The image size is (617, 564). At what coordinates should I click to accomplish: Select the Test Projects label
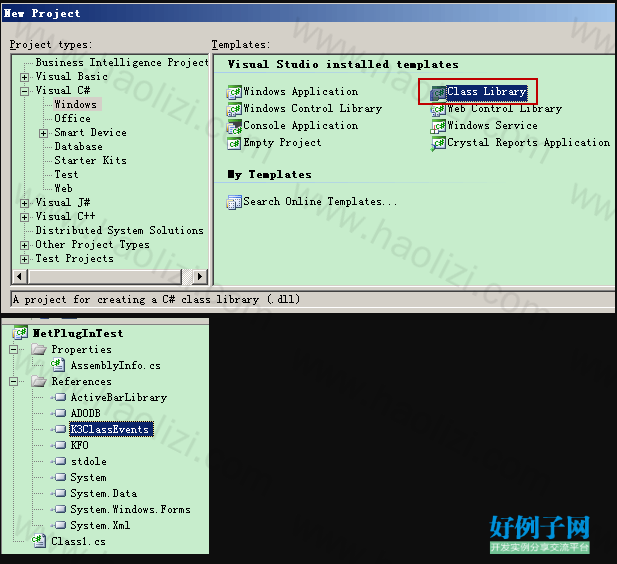pos(74,259)
